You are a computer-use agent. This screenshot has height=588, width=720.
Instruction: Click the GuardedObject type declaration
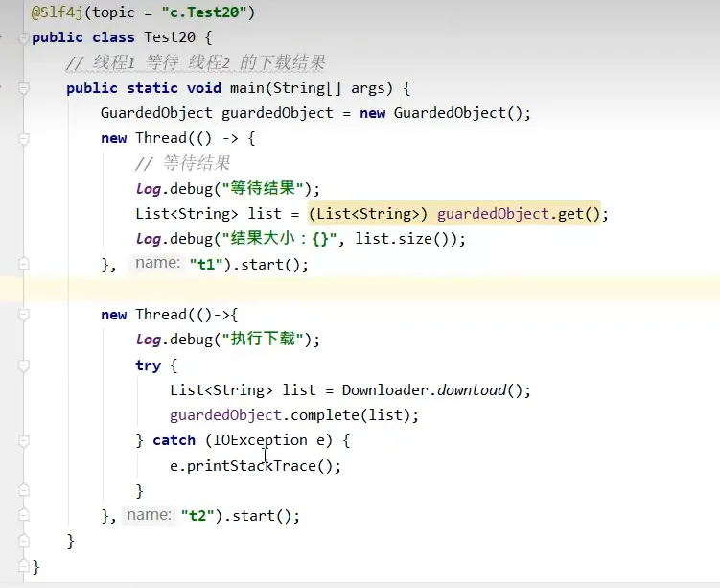[156, 113]
